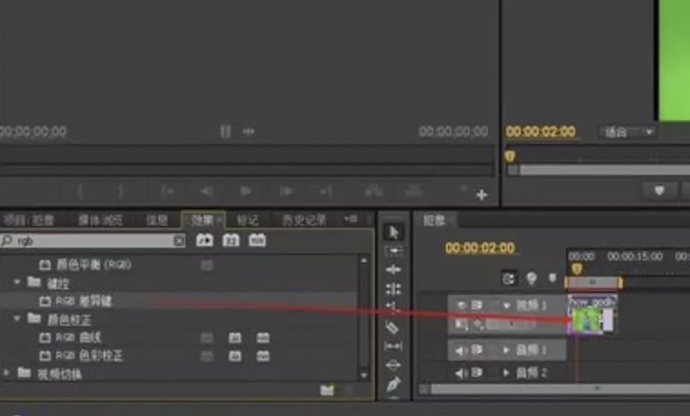Expand the 视频切换 folder
690x416 pixels.
[x=6, y=373]
